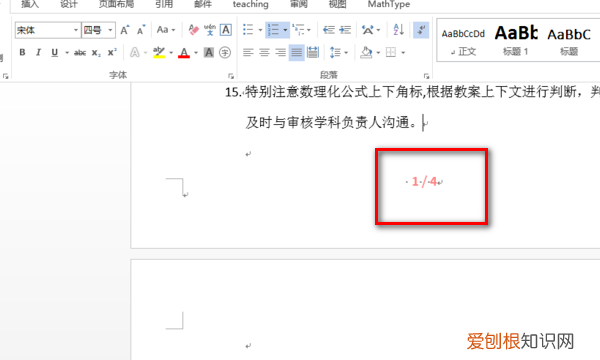Apply character border icon
Image resolution: width=600 pixels, height=360 pixels.
[x=226, y=29]
